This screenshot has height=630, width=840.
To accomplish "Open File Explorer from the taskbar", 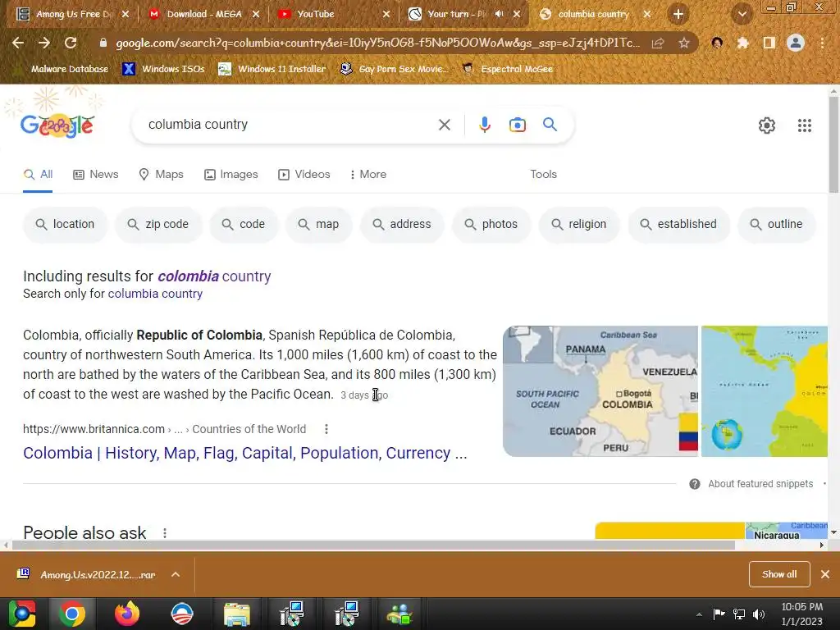I will [x=236, y=614].
